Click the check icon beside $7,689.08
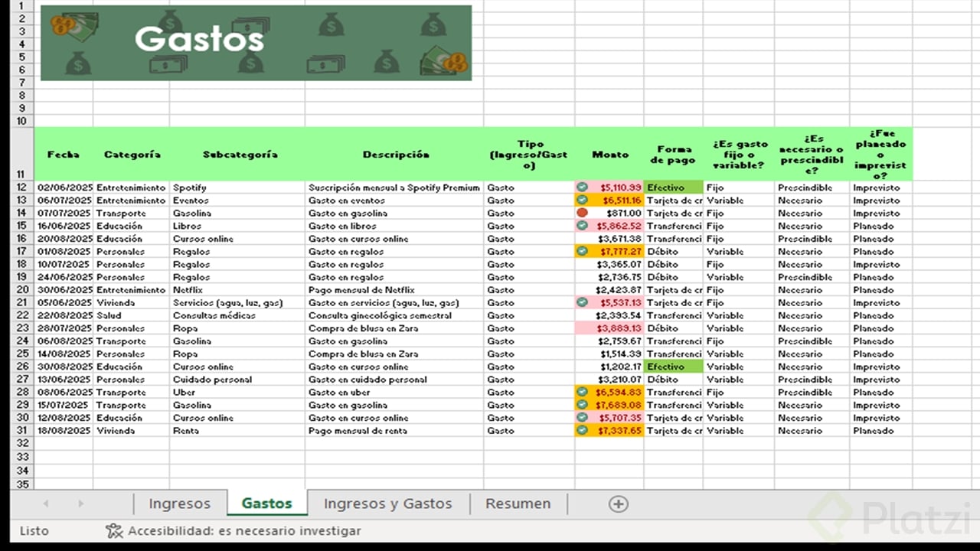Screen dimensions: 980x551 tap(582, 405)
